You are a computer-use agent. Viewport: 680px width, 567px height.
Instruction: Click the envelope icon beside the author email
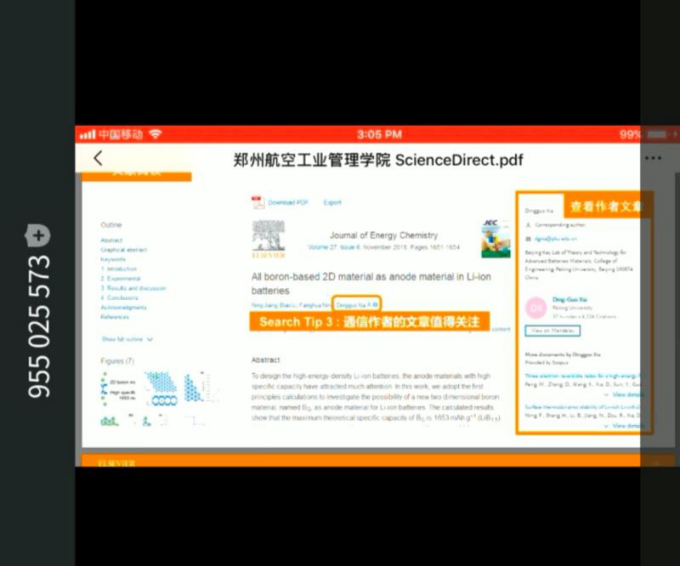(x=528, y=239)
